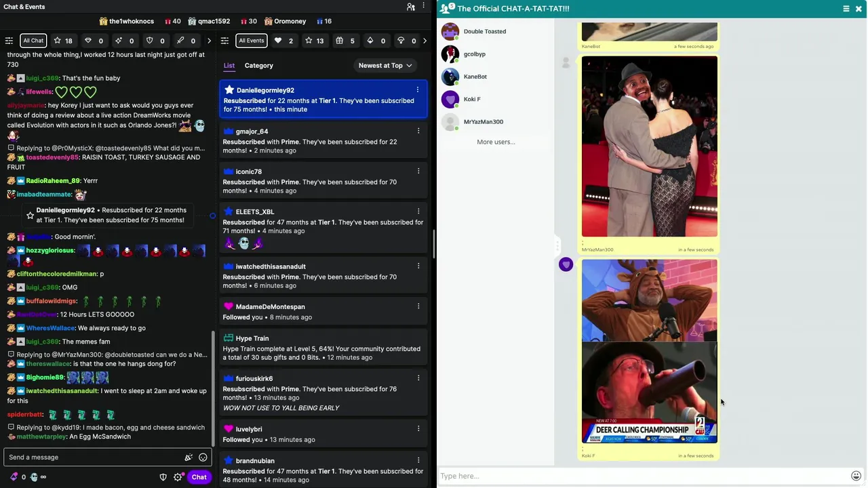Open chat filter settings icon beside All Chat

[x=9, y=41]
